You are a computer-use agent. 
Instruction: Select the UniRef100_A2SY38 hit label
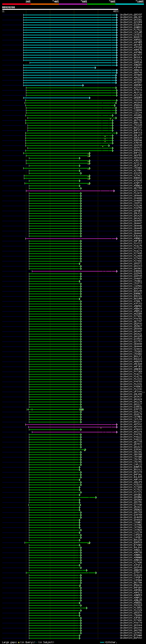[x=131, y=95]
